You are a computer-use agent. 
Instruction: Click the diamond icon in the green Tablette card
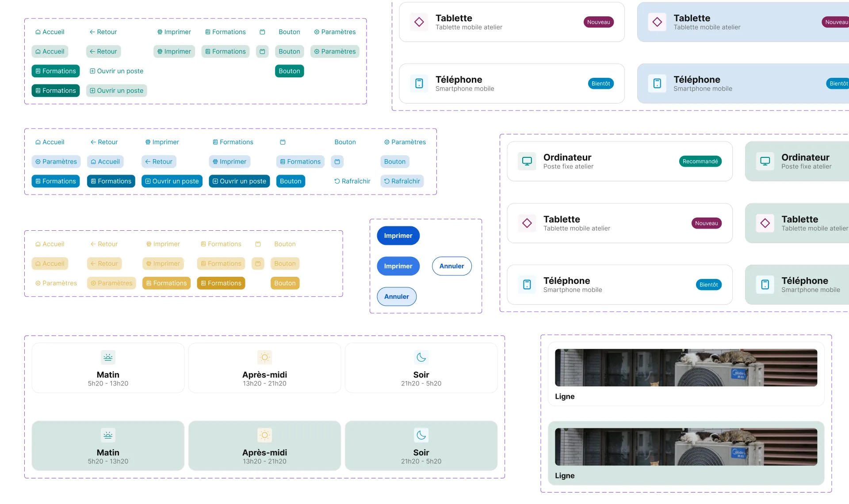pos(765,223)
